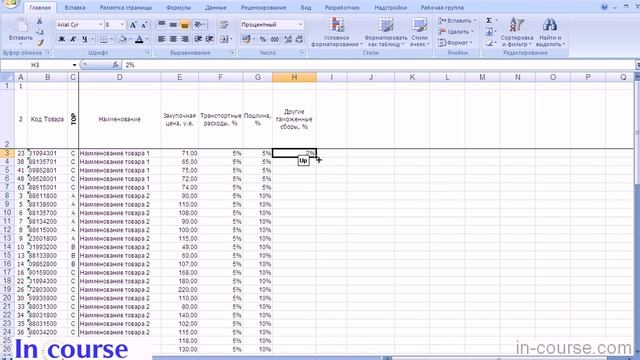
Task: Switch to Вид ribbon tab
Action: point(306,8)
